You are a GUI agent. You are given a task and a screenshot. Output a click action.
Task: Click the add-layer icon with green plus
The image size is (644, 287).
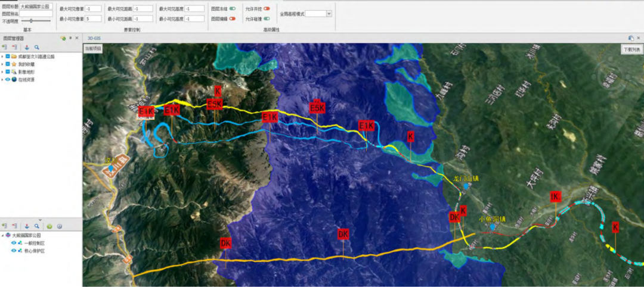(x=5, y=47)
